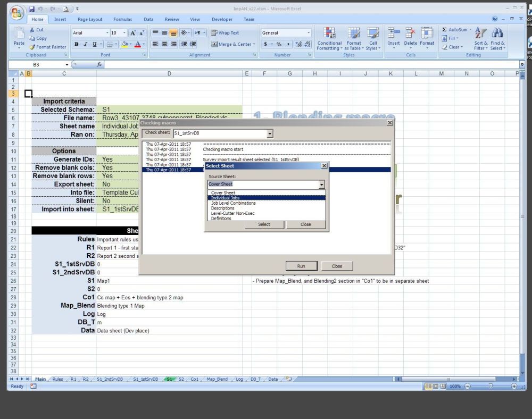Viewport: 532px width, 419px height.
Task: Click the yellow Fill Color swatch
Action: tap(124, 45)
